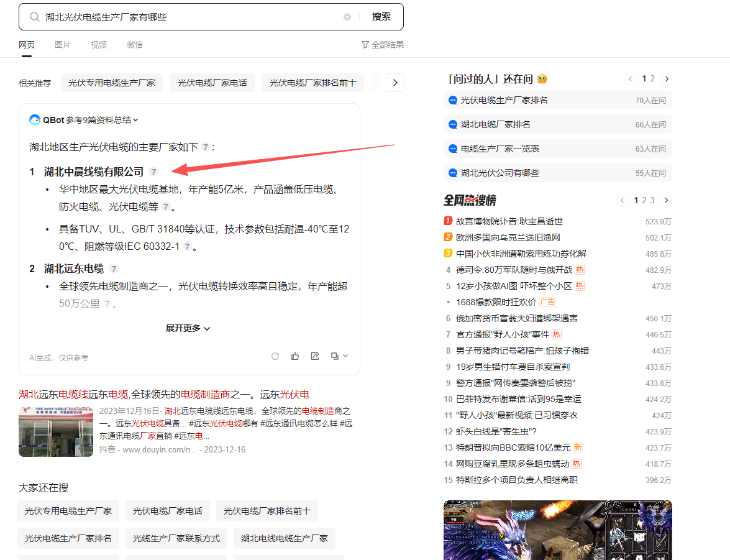Click the regenerate answer icon in QBot card

tap(275, 356)
